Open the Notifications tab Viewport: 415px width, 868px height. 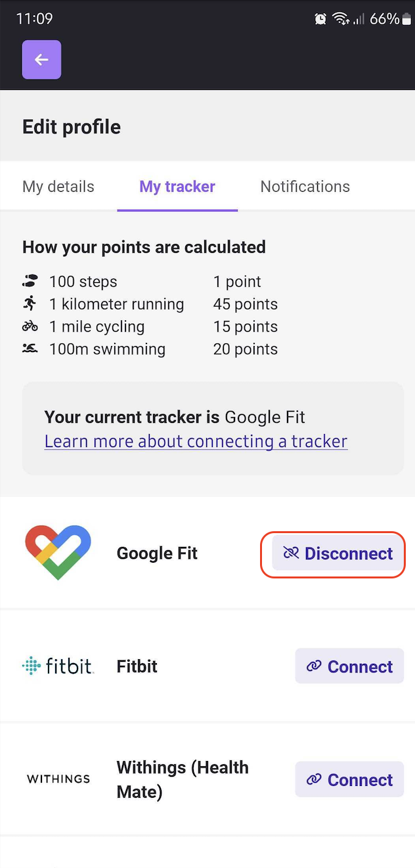305,186
